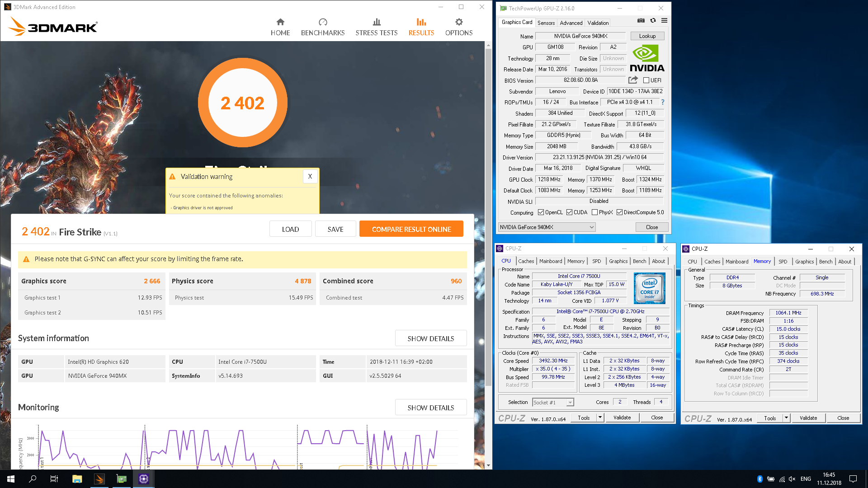Open taskbar search magnifier
868x488 pixels.
point(33,479)
